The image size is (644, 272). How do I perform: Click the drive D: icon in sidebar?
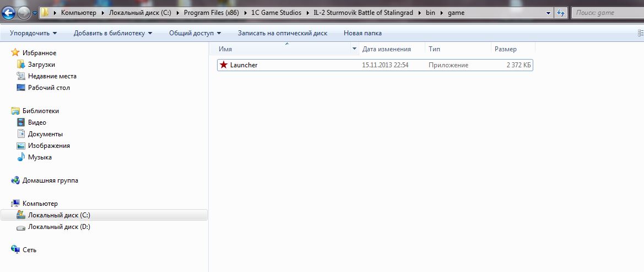coord(21,227)
